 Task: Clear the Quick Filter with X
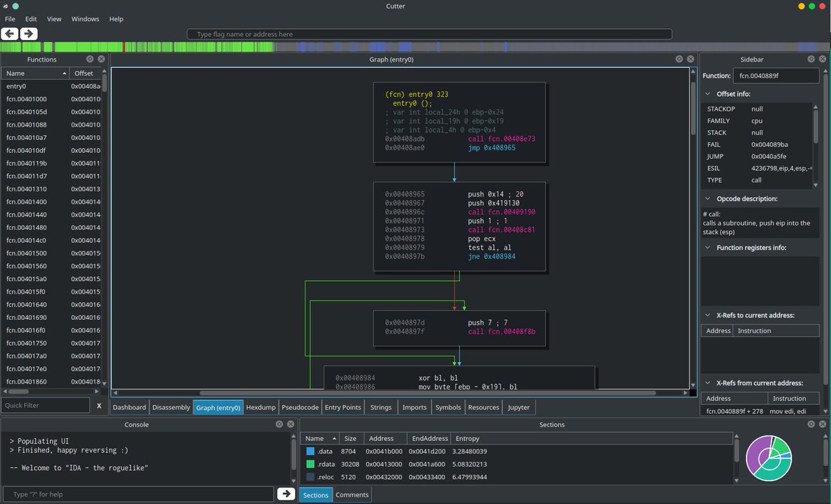[99, 406]
